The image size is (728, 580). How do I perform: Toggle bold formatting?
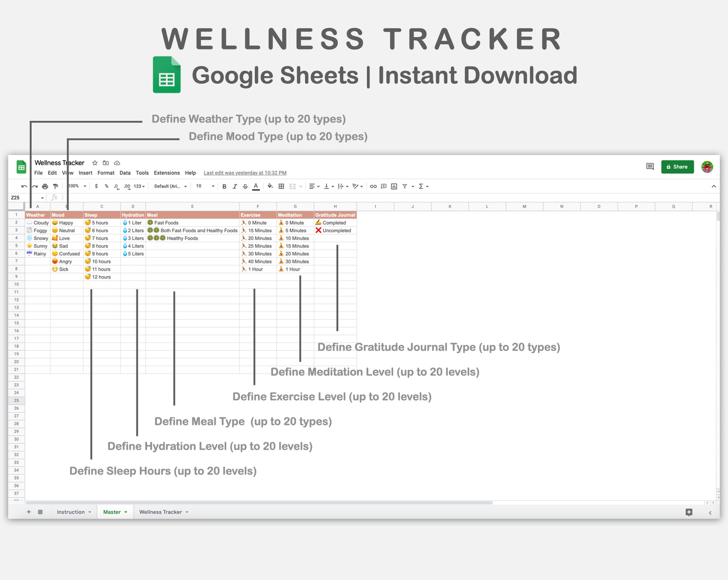click(224, 186)
